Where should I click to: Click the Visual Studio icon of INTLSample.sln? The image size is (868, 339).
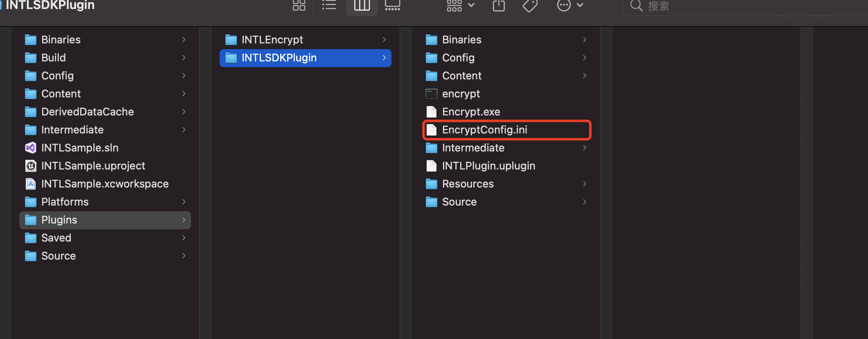point(31,148)
